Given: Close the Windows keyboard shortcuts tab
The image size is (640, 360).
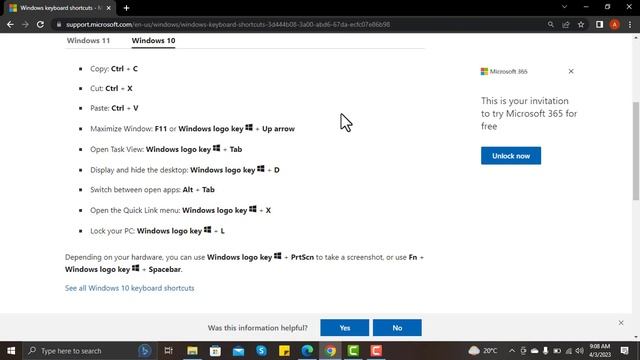Looking at the screenshot, I should tap(109, 8).
